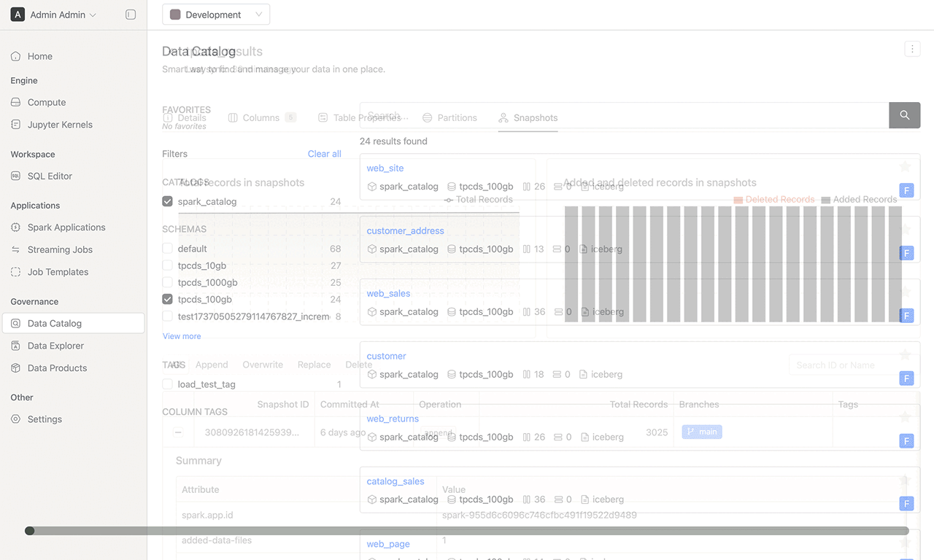Click the F badge on web_sales
Image resolution: width=934 pixels, height=560 pixels.
[906, 316]
